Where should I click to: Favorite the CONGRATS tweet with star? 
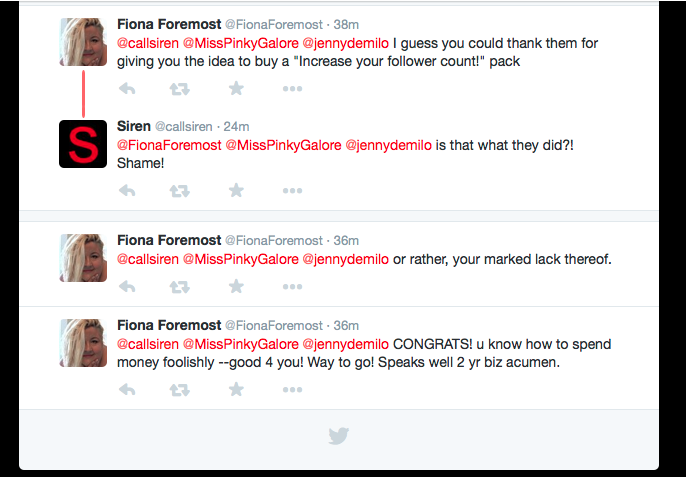pyautogui.click(x=236, y=389)
